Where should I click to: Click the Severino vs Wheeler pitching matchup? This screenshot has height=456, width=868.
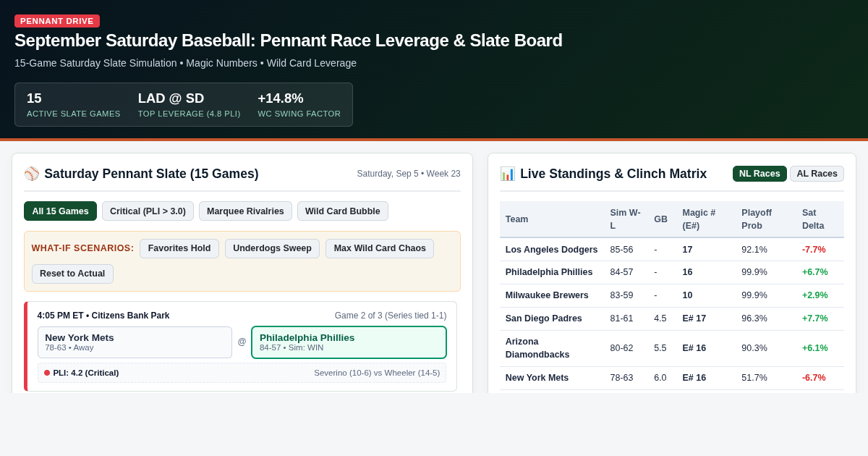pyautogui.click(x=377, y=373)
